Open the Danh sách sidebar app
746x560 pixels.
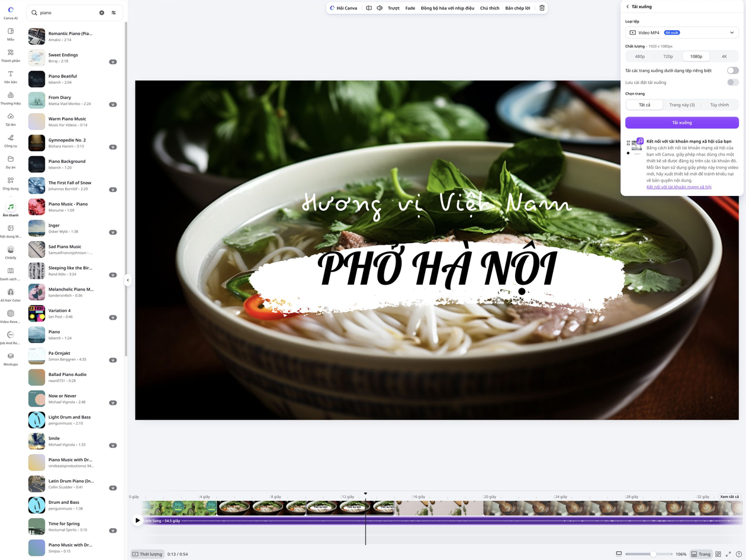[11, 273]
